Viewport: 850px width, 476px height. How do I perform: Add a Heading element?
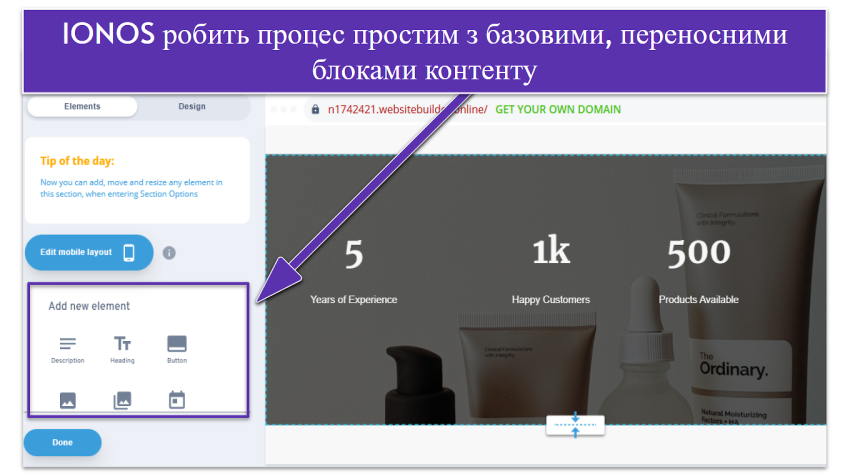[123, 350]
